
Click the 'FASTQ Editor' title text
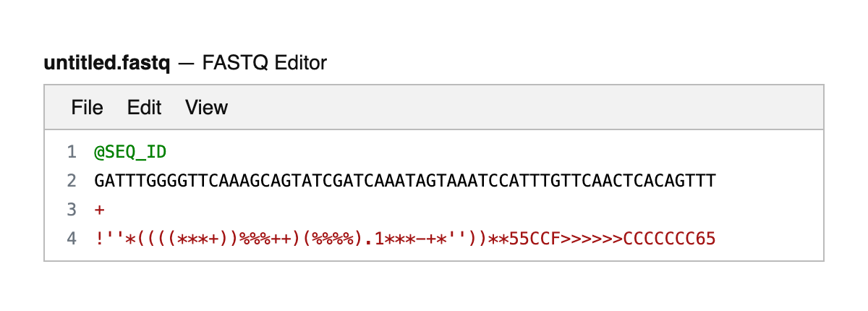(265, 64)
